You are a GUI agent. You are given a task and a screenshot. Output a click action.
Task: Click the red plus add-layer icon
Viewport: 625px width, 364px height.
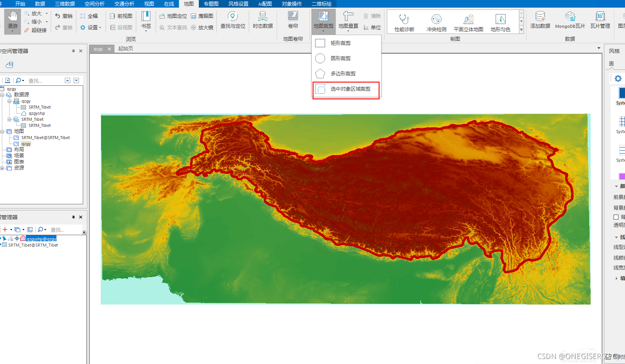[5, 229]
